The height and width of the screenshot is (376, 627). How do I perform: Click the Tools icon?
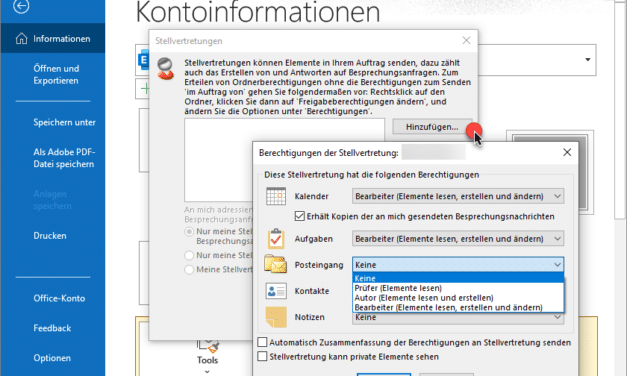pos(207,346)
